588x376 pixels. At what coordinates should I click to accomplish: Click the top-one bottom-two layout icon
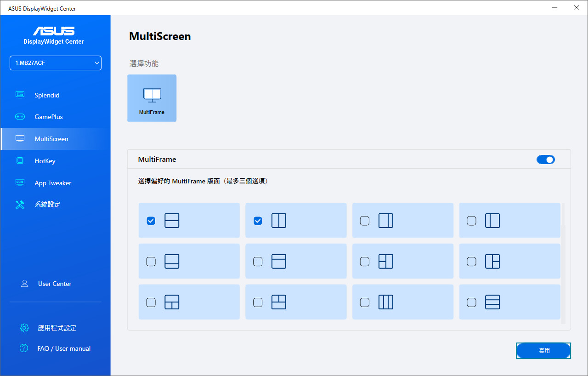(x=172, y=302)
